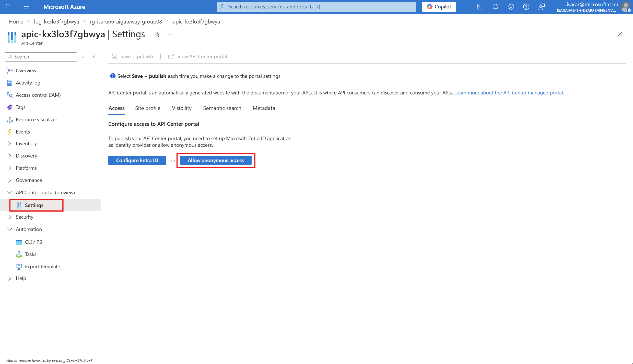Open Resource visualizer

[x=37, y=119]
